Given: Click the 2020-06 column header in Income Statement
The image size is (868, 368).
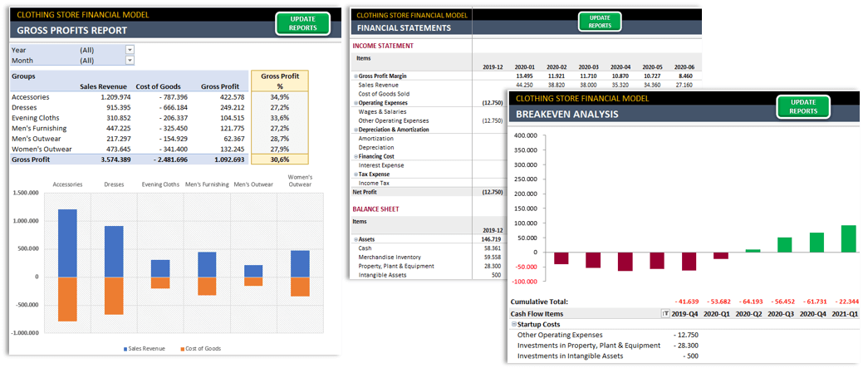Looking at the screenshot, I should [684, 67].
